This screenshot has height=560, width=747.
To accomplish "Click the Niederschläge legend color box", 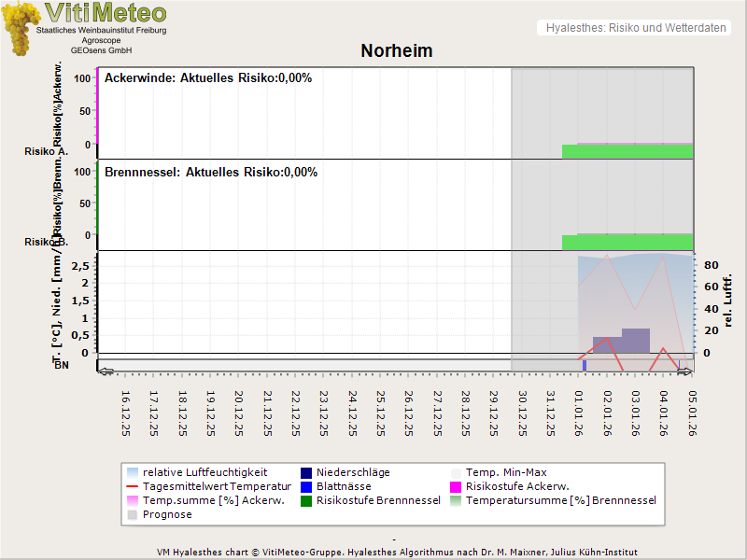I will tap(306, 472).
